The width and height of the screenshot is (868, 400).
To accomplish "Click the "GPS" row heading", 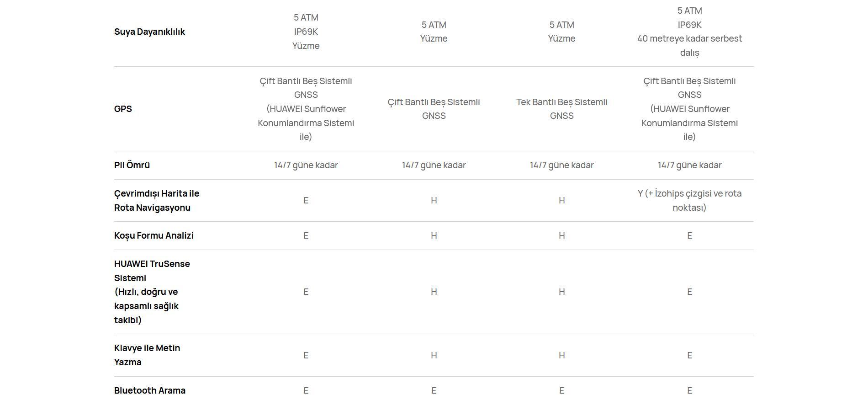I will tap(123, 109).
